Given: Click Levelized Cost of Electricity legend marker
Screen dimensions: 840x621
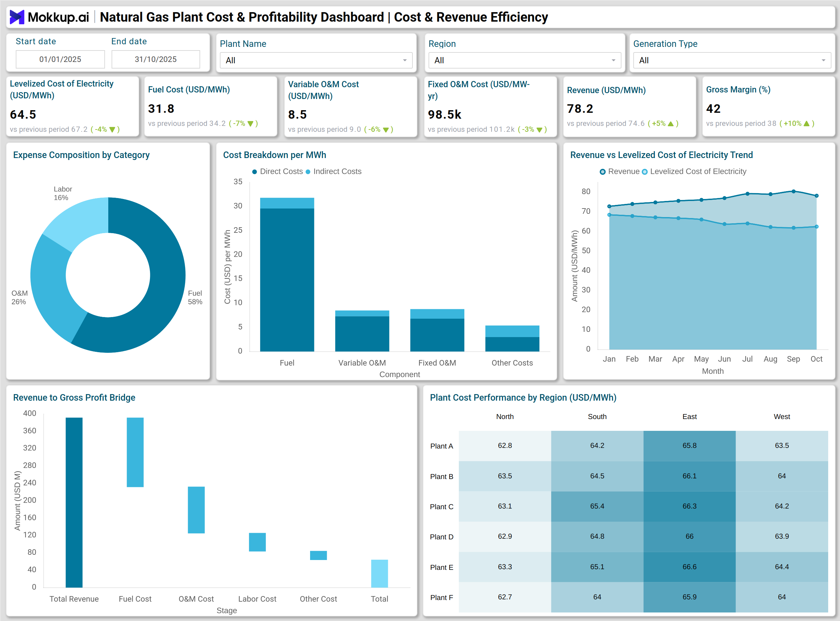Looking at the screenshot, I should coord(645,172).
